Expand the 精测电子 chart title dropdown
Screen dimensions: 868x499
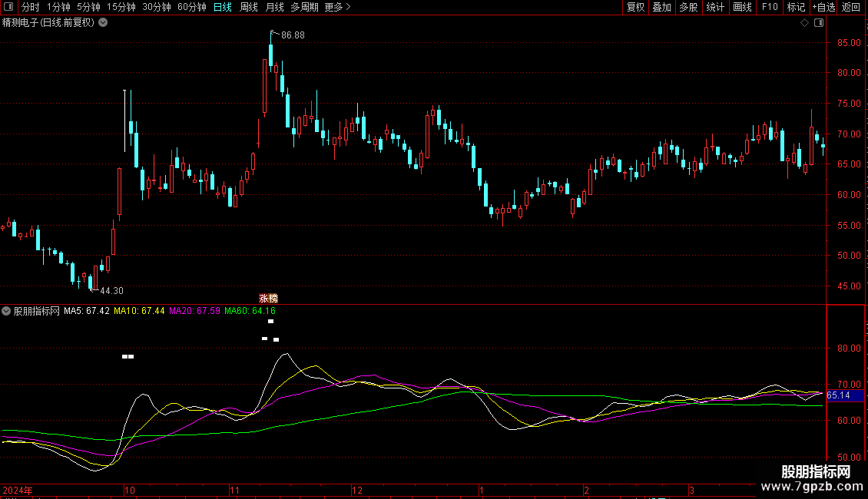coord(103,23)
